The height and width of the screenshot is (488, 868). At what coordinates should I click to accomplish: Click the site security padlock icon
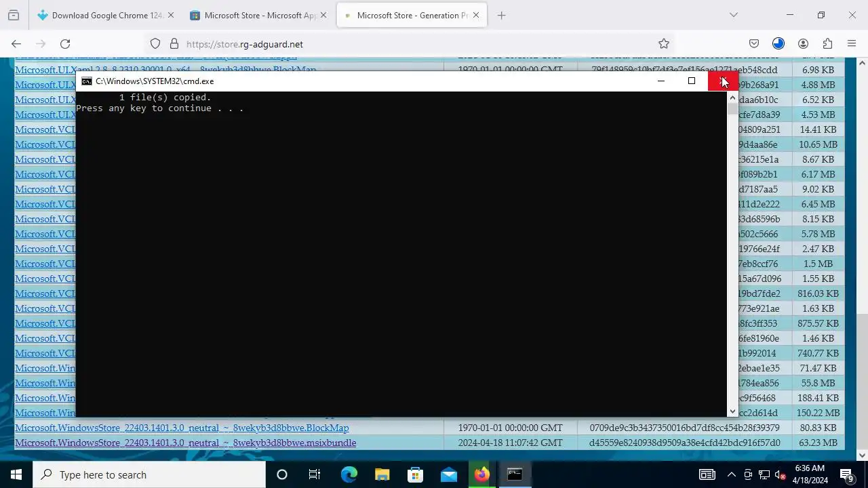click(174, 44)
